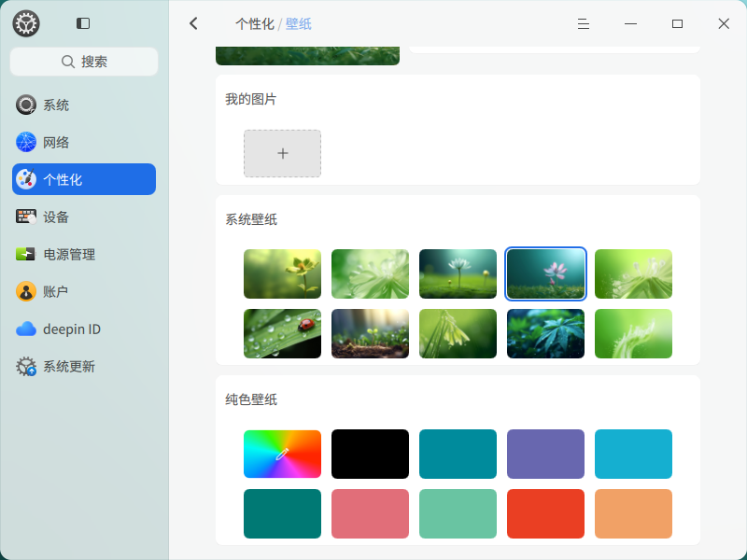Navigate to 个性化 breadcrumb link

coord(255,24)
